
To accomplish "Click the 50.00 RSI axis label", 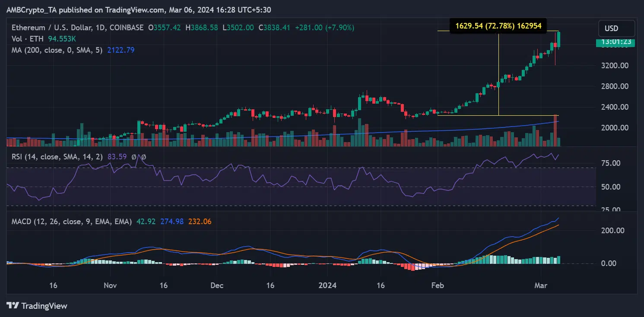I will click(x=611, y=187).
